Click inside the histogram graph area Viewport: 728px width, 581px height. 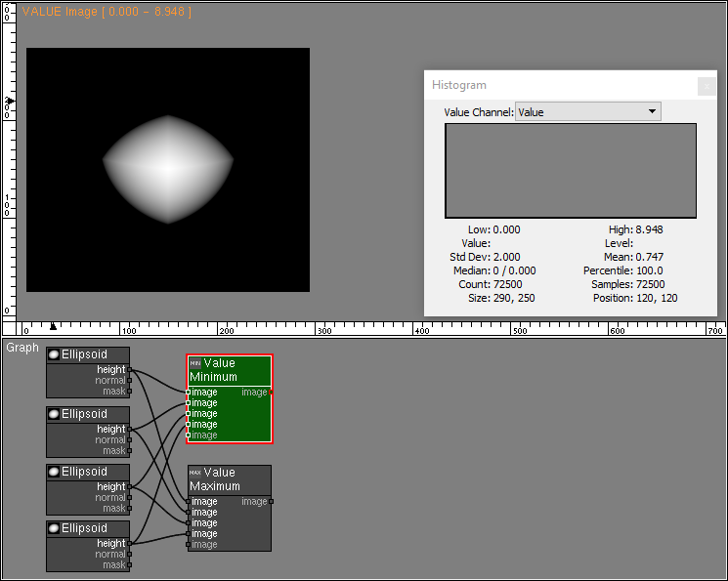coord(570,171)
